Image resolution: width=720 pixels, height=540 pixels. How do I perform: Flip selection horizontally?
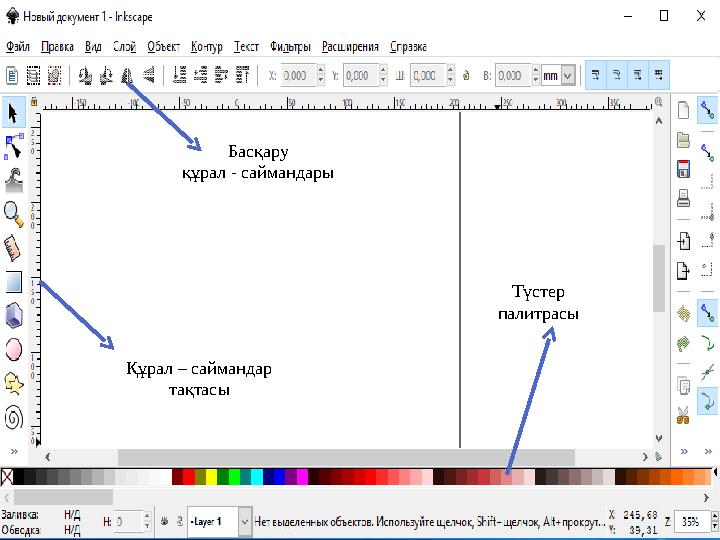pyautogui.click(x=127, y=75)
